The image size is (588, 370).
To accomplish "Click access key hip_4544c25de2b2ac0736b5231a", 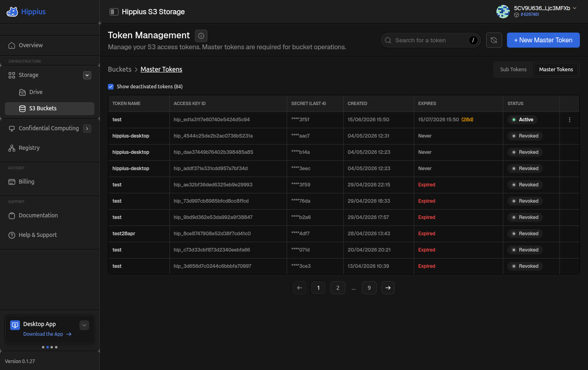I will 213,136.
